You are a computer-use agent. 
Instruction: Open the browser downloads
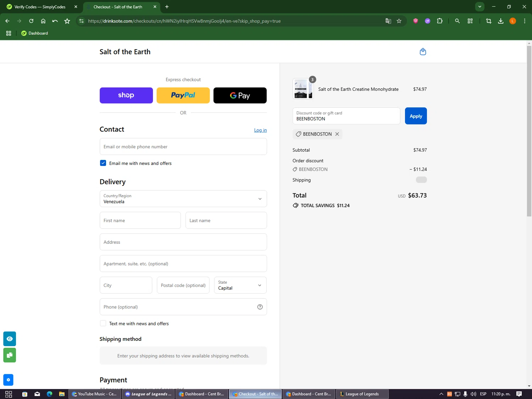click(x=501, y=21)
